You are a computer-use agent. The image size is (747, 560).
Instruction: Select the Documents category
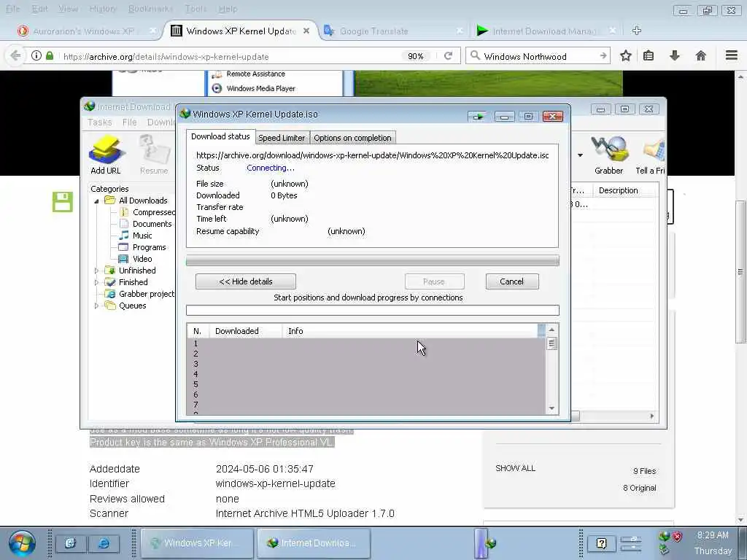tap(146, 224)
